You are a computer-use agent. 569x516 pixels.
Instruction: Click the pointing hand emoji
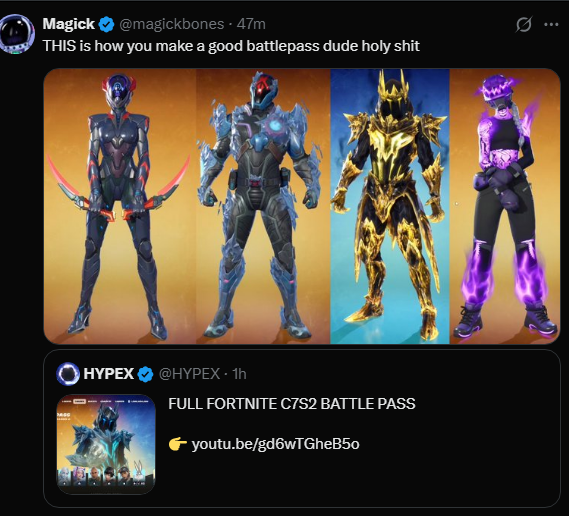click(x=178, y=443)
